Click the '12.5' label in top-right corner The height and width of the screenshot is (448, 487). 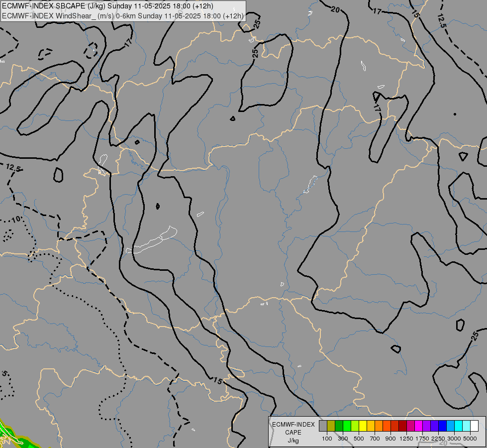tap(442, 21)
